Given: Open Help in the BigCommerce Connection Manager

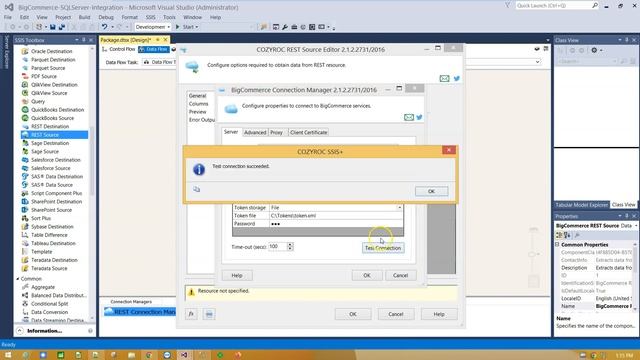Looking at the screenshot, I should pyautogui.click(x=237, y=276).
